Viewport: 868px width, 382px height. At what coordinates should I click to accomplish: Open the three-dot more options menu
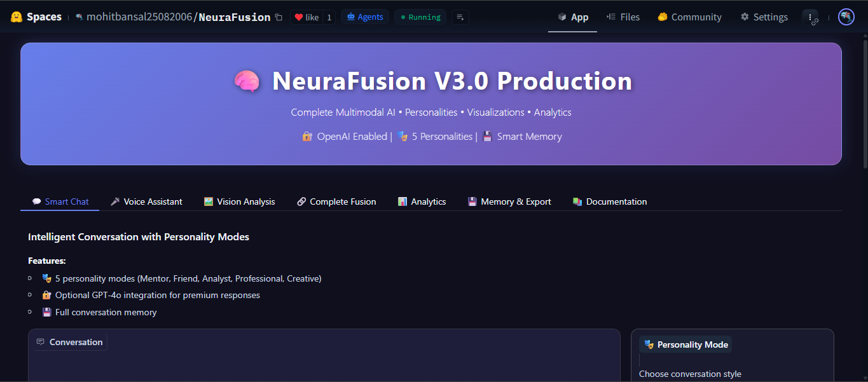pyautogui.click(x=810, y=17)
